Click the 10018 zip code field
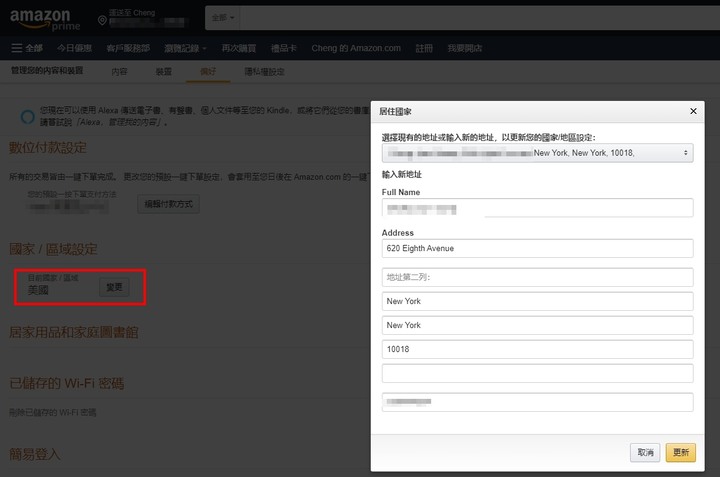This screenshot has height=477, width=720. [x=537, y=349]
